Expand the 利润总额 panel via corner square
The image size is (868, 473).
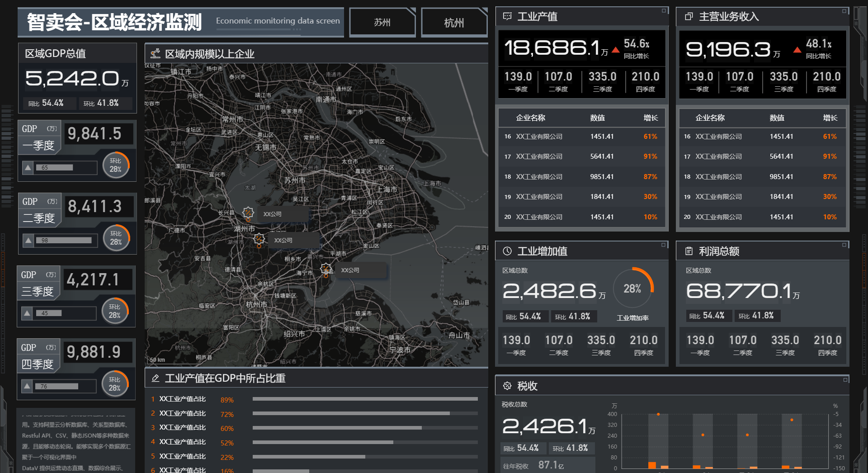click(844, 245)
